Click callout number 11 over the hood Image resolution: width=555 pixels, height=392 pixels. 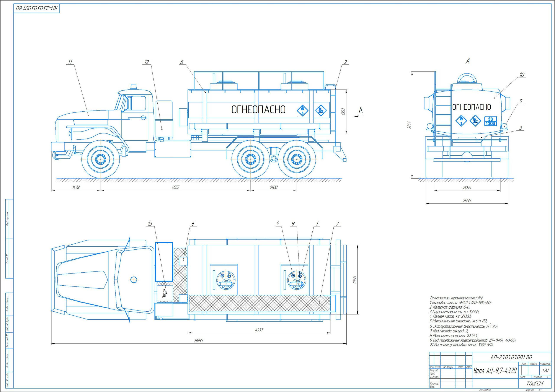[70, 62]
